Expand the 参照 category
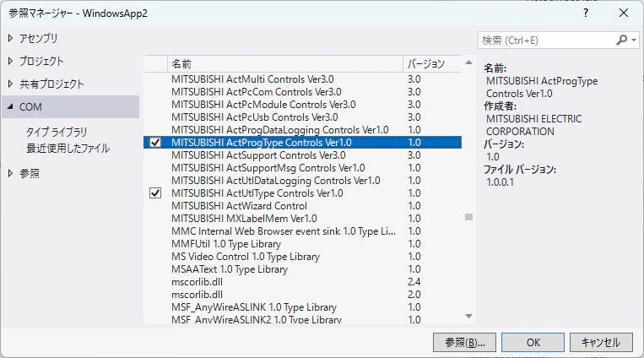 click(x=11, y=173)
